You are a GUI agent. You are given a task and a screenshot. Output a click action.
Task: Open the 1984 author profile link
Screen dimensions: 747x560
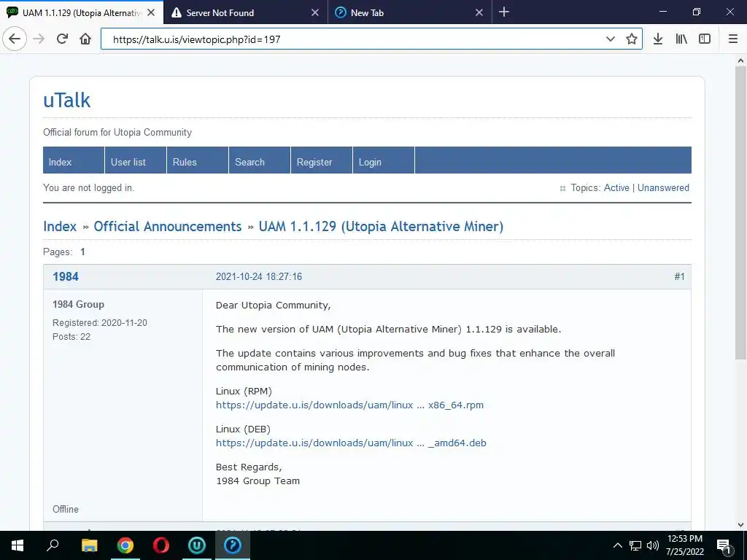[x=66, y=276]
